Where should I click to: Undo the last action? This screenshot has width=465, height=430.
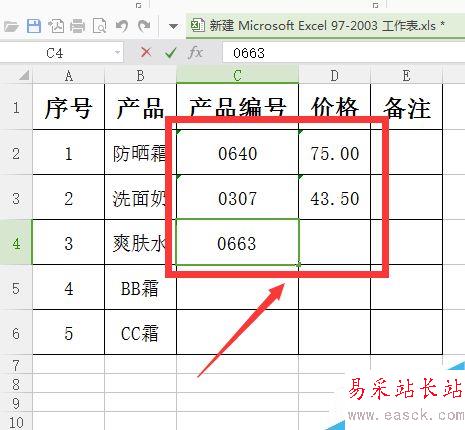point(122,26)
